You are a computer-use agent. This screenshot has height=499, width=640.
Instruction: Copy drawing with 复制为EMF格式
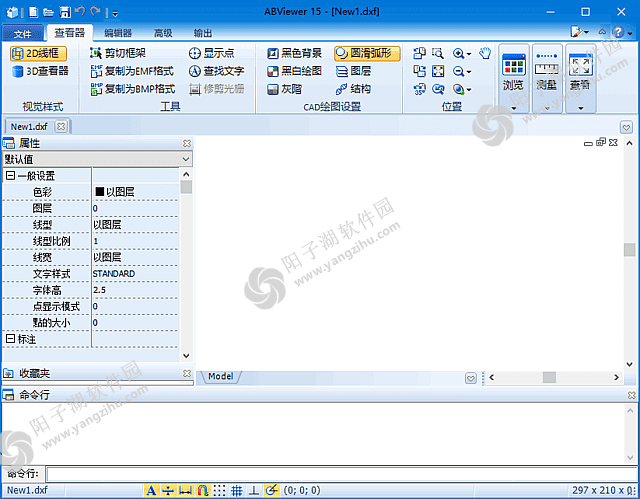pyautogui.click(x=132, y=71)
